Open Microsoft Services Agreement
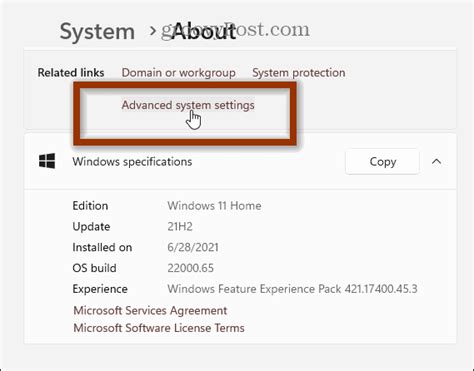Viewport: 474px width, 371px height. 150,310
